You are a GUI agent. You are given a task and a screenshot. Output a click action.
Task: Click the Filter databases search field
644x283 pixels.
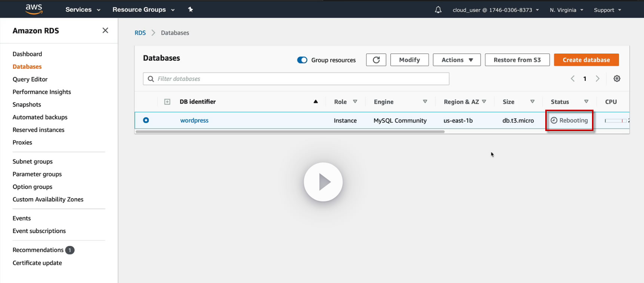point(296,79)
